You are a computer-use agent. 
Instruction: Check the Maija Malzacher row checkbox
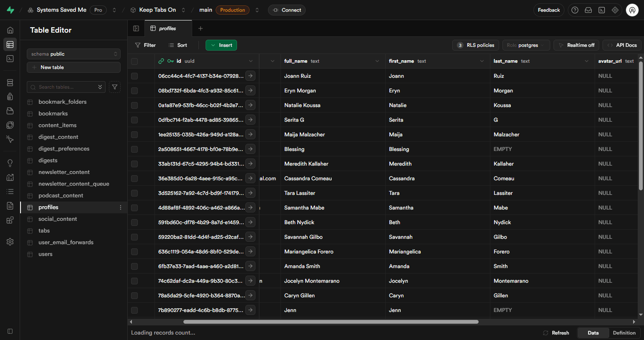[134, 135]
